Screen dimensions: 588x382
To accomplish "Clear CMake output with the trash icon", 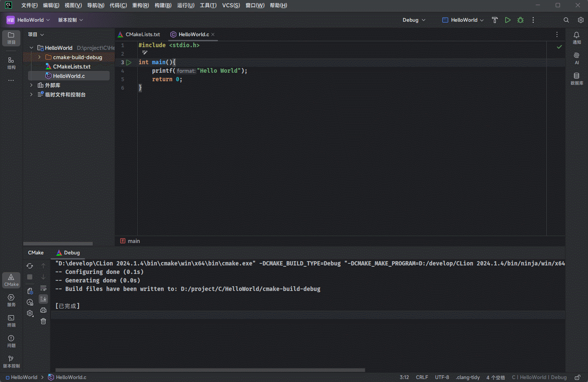I will click(x=43, y=321).
